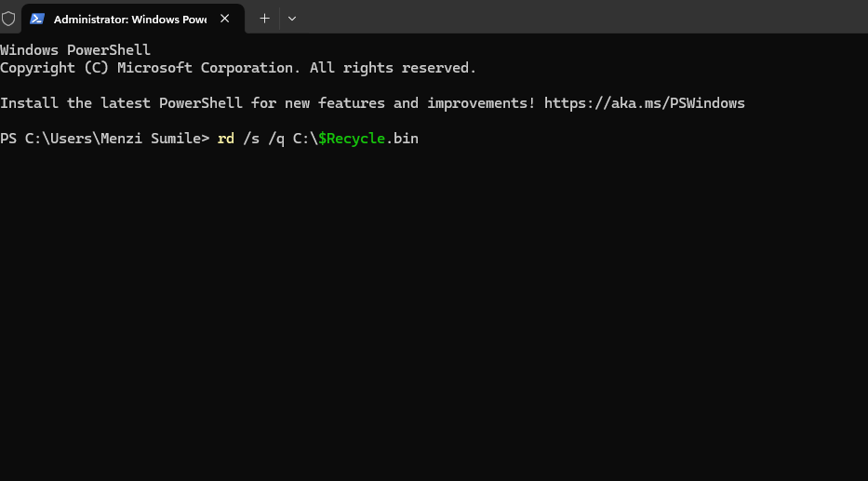Click the empty terminal area below prompt
Screen dimensions: 868x481
pos(434,310)
